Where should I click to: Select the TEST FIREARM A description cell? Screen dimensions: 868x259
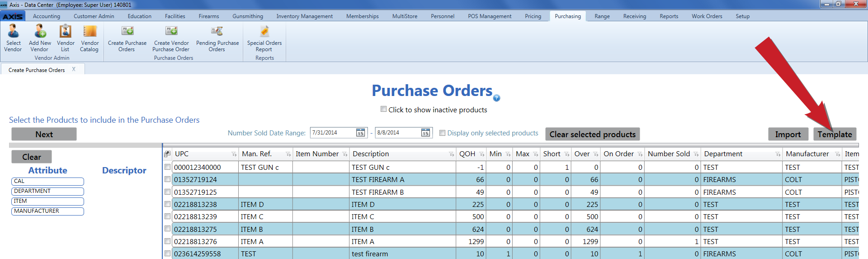pos(403,180)
